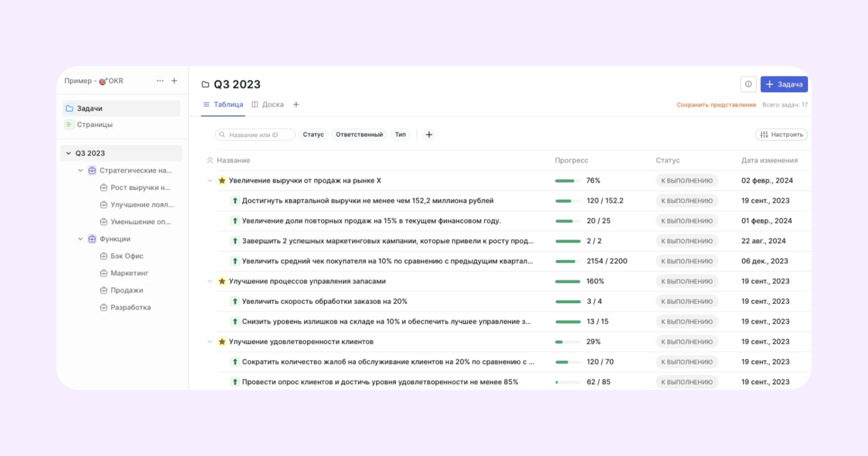
Task: Click the folder icon beside Q3 2023 title
Action: click(x=206, y=84)
